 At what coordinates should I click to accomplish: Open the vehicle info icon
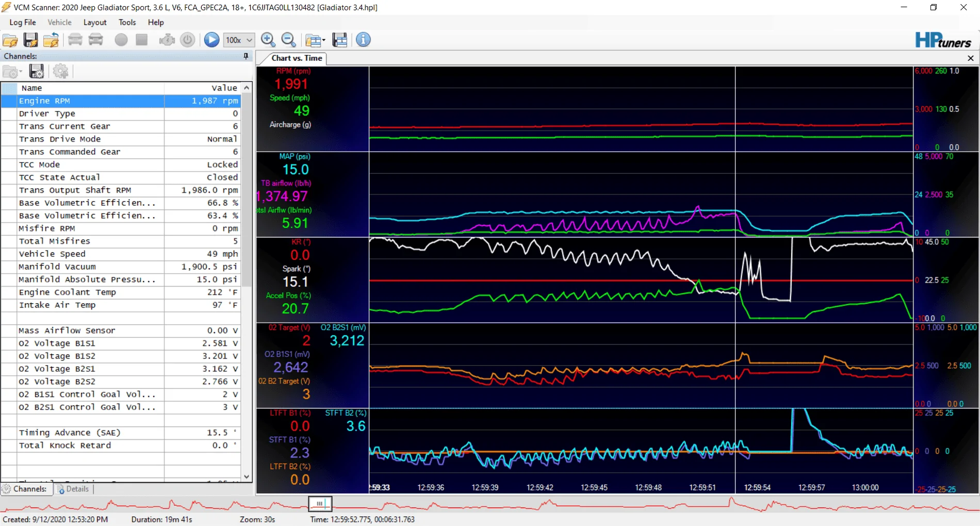(x=363, y=40)
